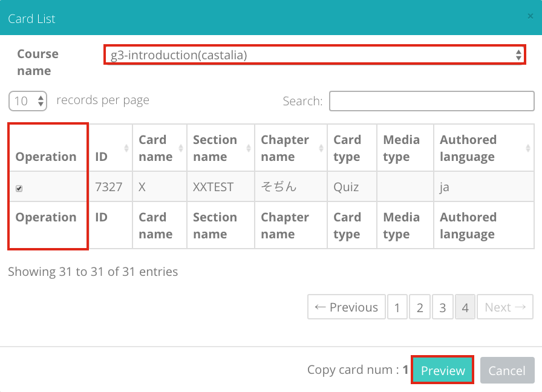This screenshot has width=542, height=392.
Task: Select current page 4 button
Action: (465, 307)
